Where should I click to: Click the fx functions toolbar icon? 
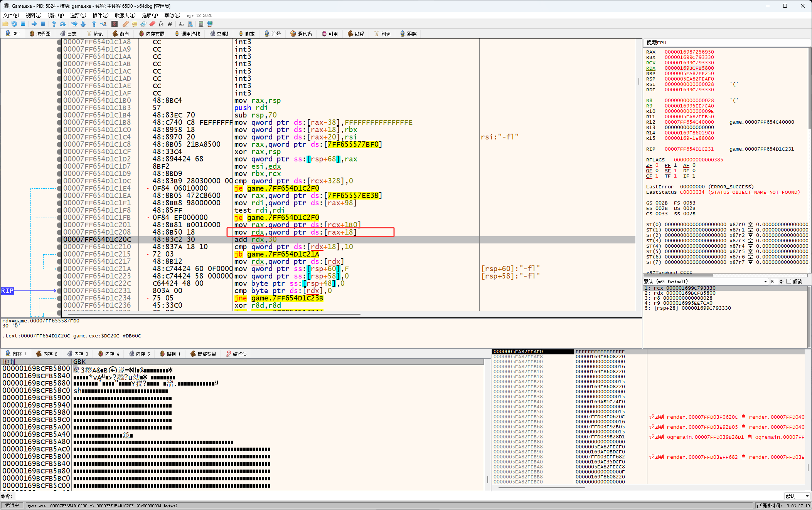161,24
